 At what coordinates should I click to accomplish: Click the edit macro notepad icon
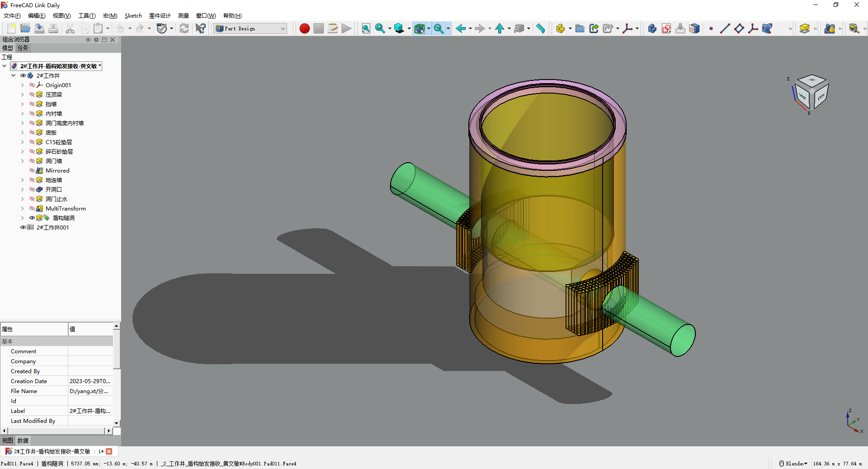point(333,28)
